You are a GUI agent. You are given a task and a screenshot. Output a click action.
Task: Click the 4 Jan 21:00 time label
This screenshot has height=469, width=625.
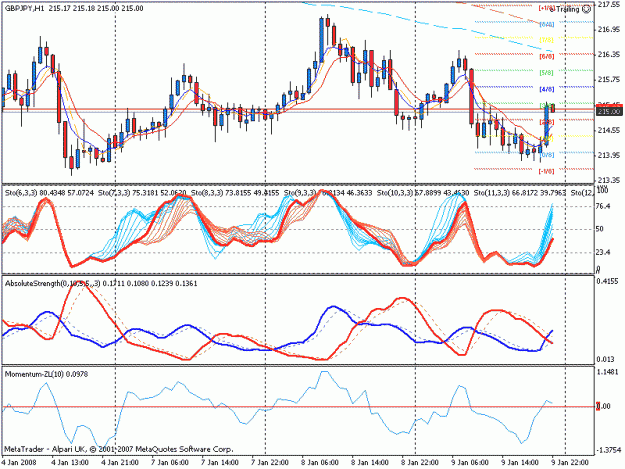pyautogui.click(x=120, y=462)
